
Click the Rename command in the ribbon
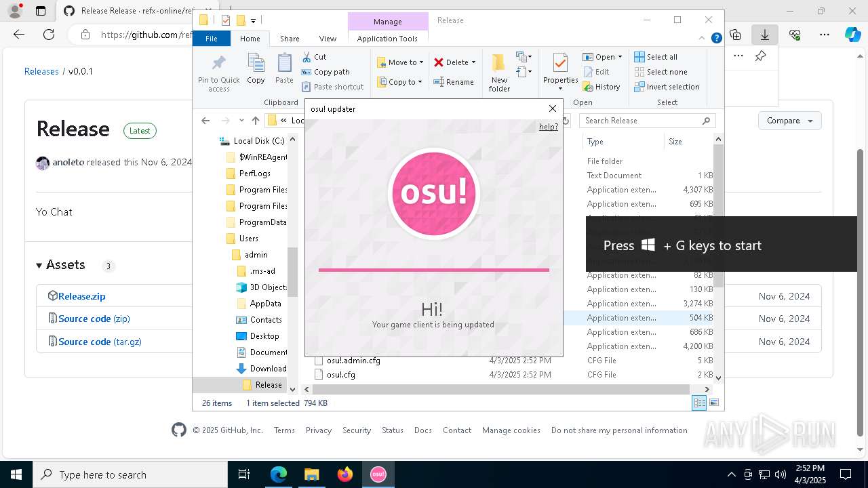[x=454, y=82]
